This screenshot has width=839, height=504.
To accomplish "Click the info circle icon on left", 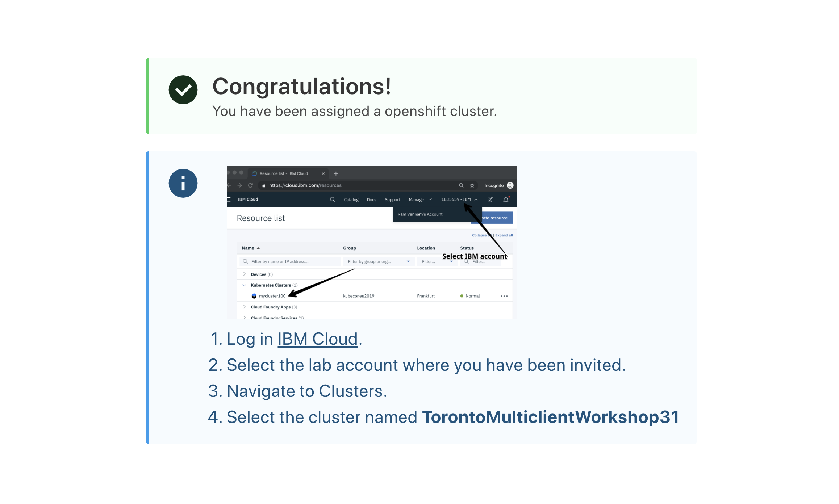I will (x=183, y=183).
